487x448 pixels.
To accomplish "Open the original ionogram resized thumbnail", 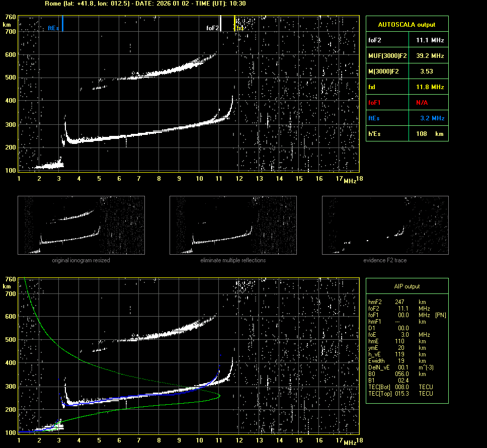I will 81,225.
